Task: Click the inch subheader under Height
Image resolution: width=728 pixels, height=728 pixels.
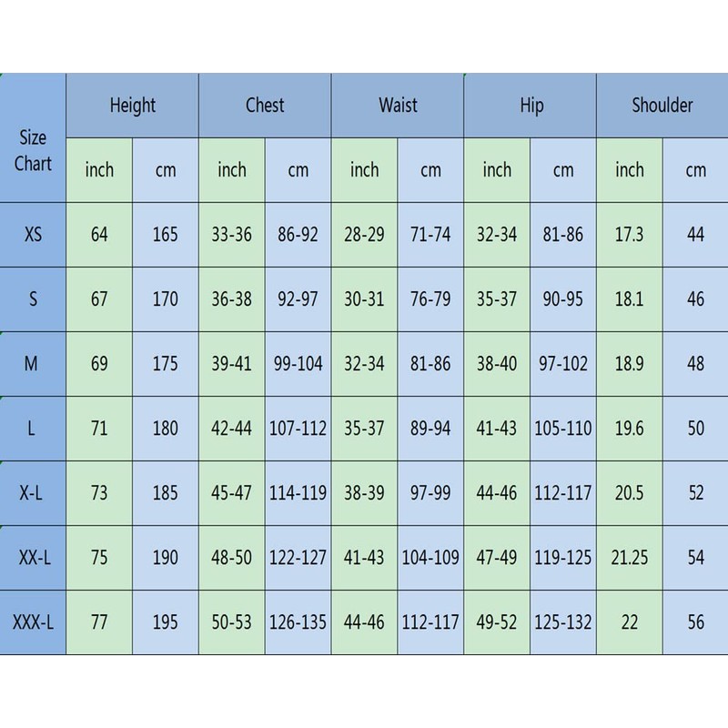Action: coord(99,169)
